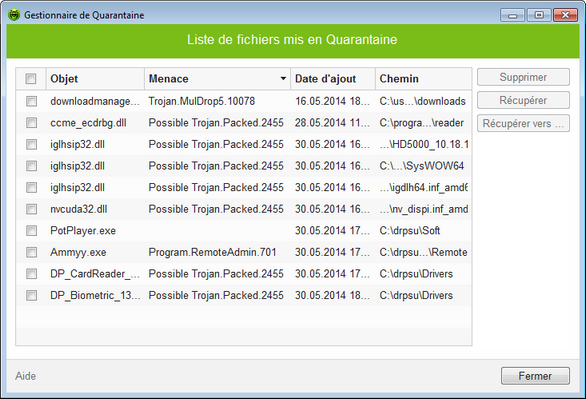Click Possible Trojan.Packed.2455 in ccme_ecdrbg.dll row
The image size is (586, 399).
click(216, 123)
